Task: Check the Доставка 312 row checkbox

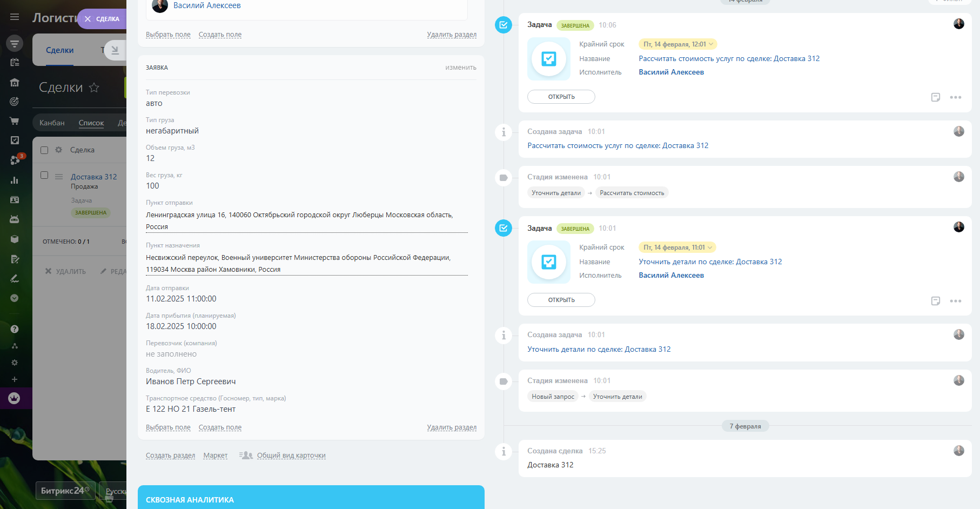Action: tap(44, 176)
